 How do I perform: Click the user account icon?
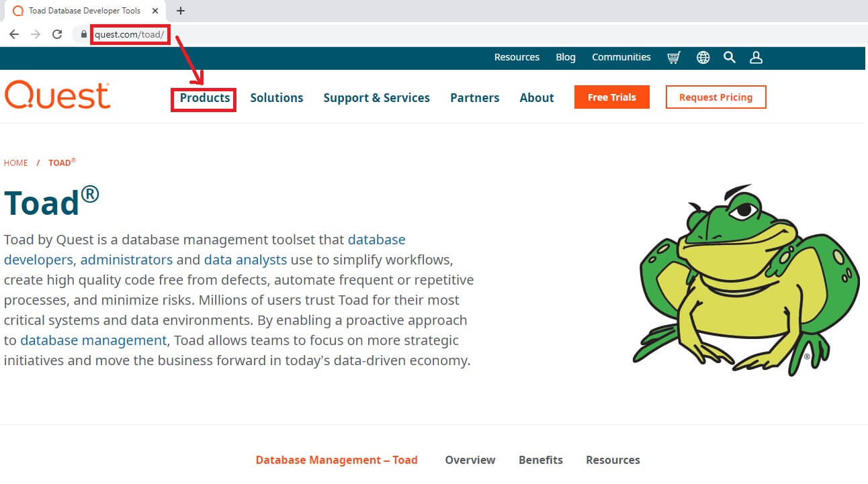(x=756, y=58)
